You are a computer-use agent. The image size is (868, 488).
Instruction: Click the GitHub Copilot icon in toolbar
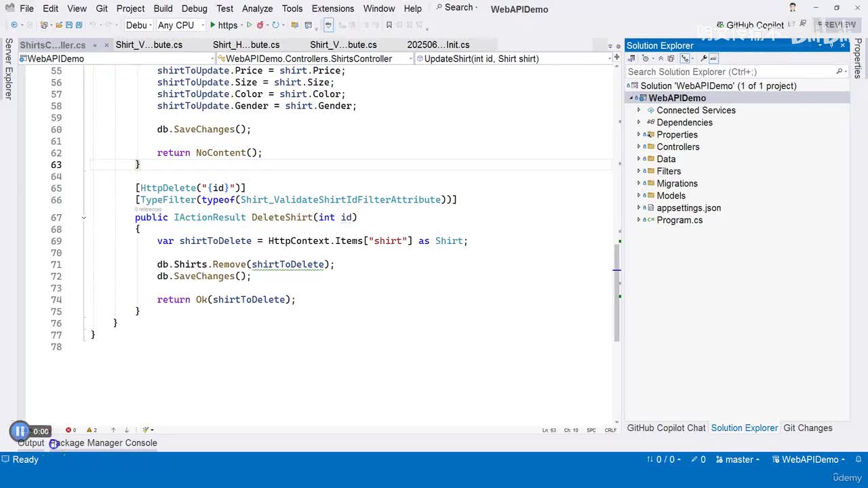(720, 25)
